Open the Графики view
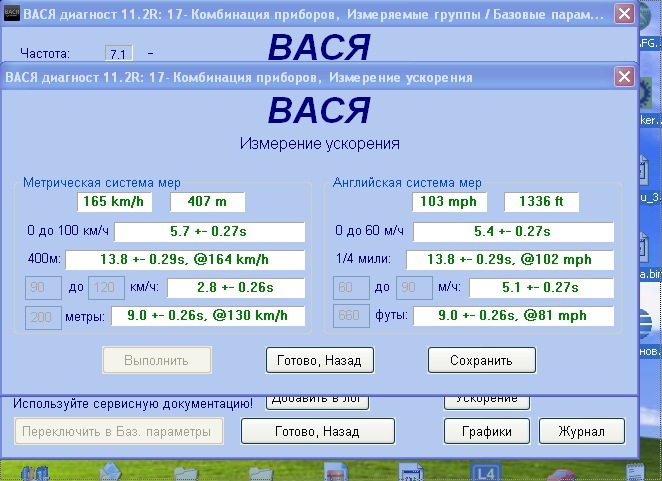This screenshot has width=662, height=481. tap(486, 431)
